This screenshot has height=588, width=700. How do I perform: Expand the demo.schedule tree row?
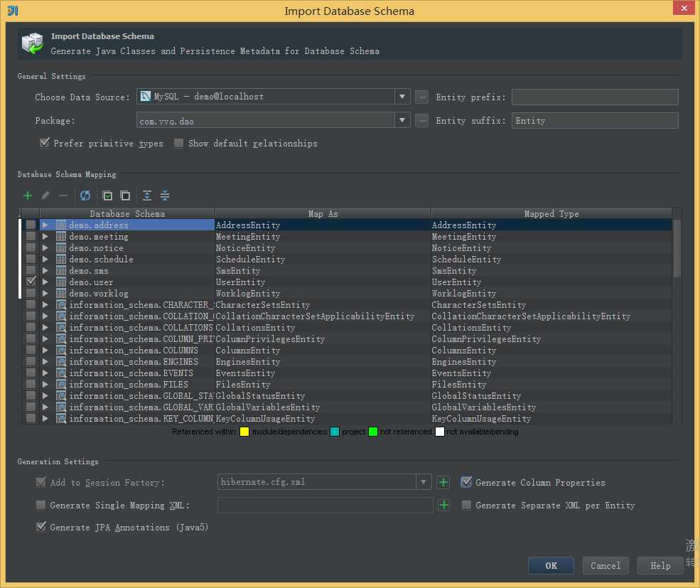tap(45, 259)
